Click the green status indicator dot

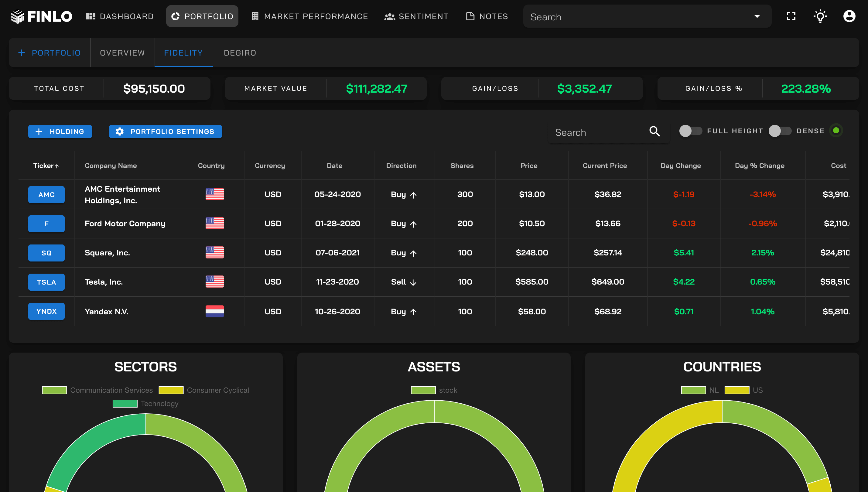[x=836, y=131]
